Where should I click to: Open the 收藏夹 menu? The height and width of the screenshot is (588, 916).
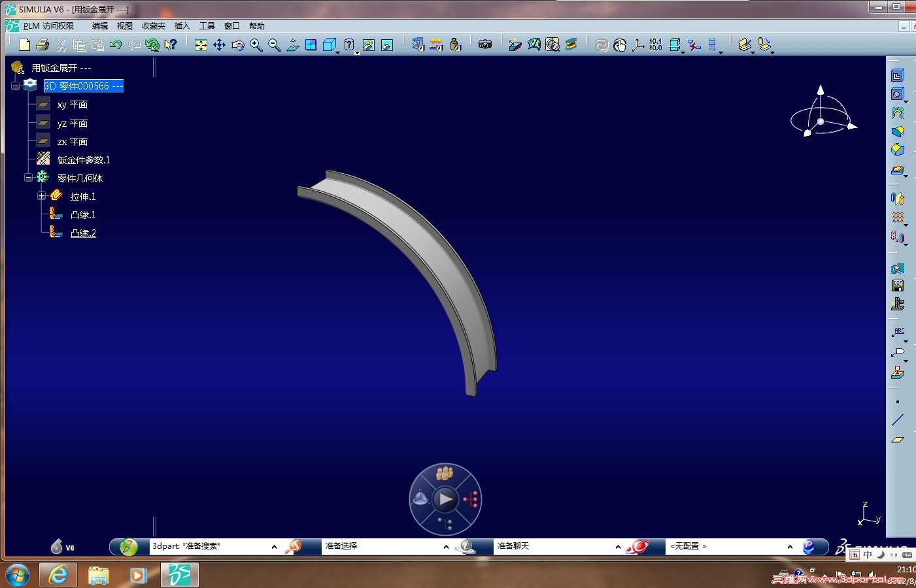(154, 26)
